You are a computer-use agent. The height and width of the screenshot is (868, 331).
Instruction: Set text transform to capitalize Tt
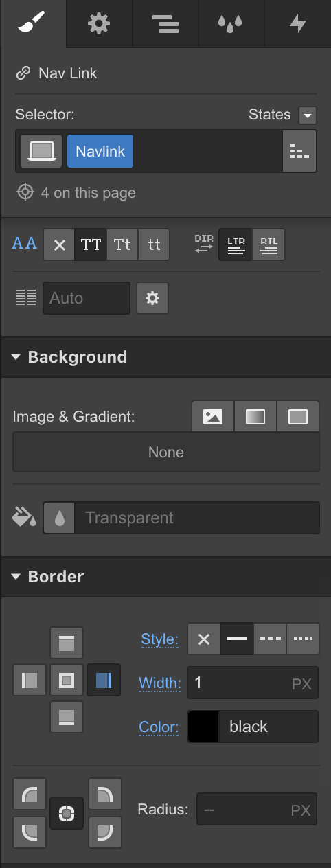click(x=122, y=245)
